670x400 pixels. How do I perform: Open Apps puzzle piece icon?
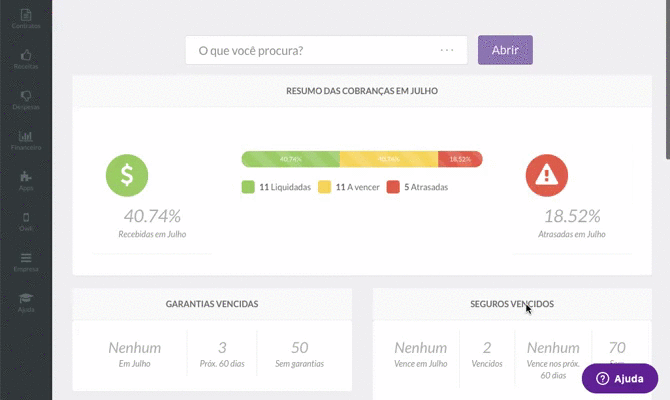26,180
